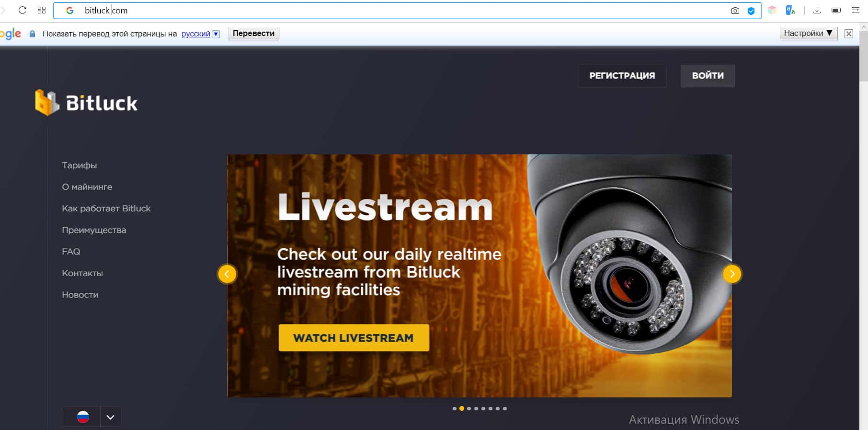Click the Google search engine icon in address bar
The image size is (868, 430).
(x=70, y=11)
